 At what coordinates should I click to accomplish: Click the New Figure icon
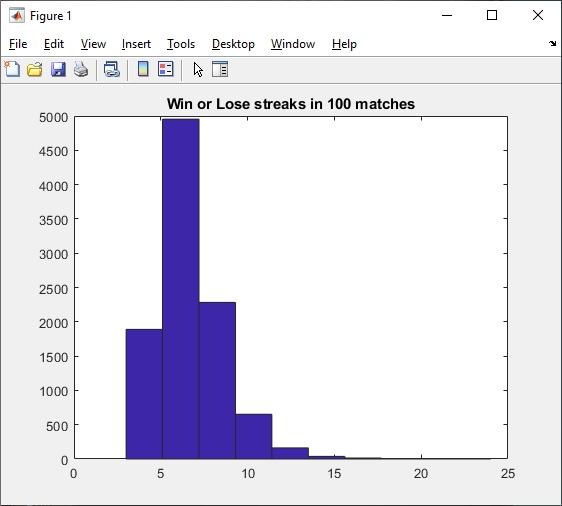(x=12, y=69)
